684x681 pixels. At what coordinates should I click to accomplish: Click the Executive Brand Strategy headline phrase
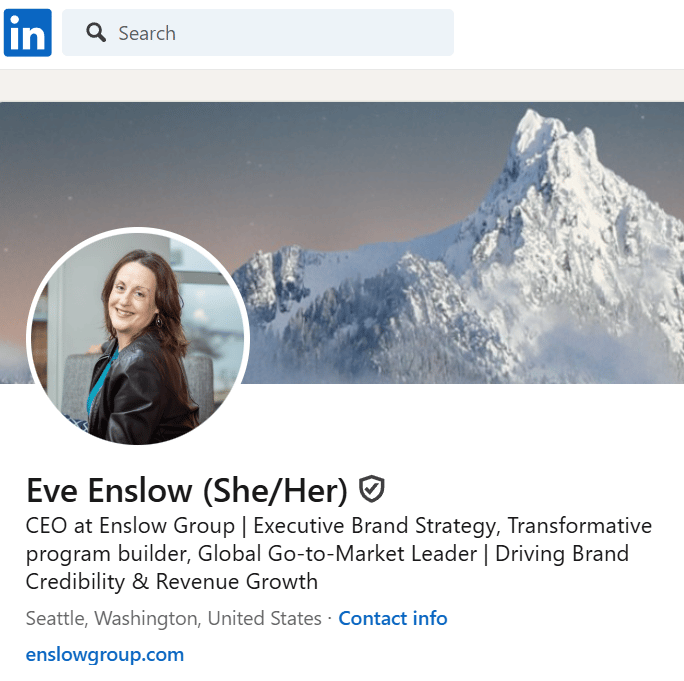tap(375, 526)
